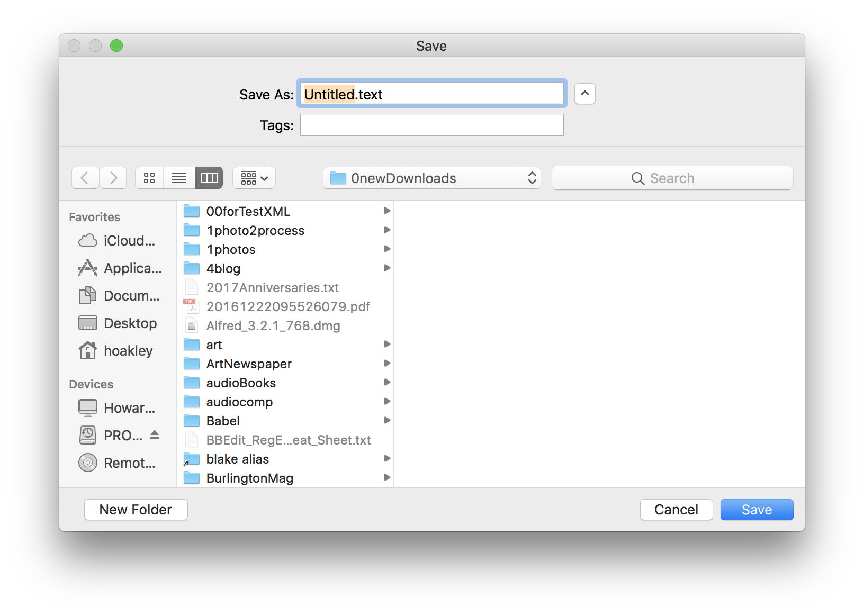864x616 pixels.
Task: Select the art folder
Action: pyautogui.click(x=285, y=345)
